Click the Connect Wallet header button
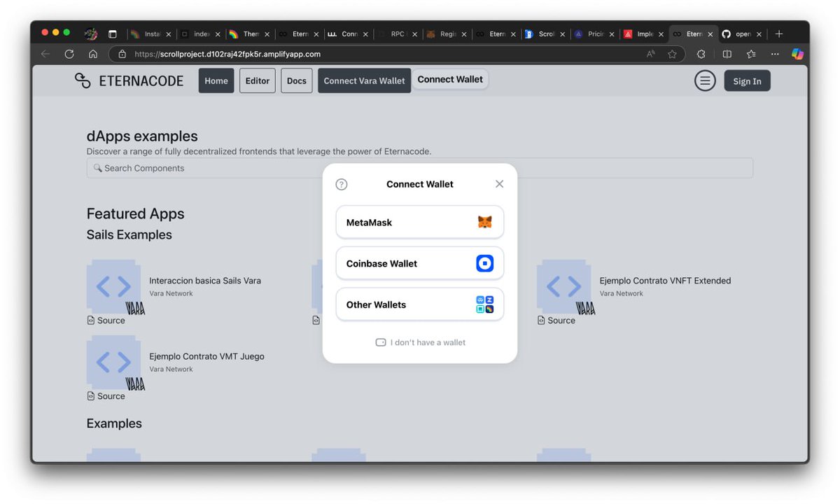This screenshot has height=504, width=840. [x=450, y=79]
